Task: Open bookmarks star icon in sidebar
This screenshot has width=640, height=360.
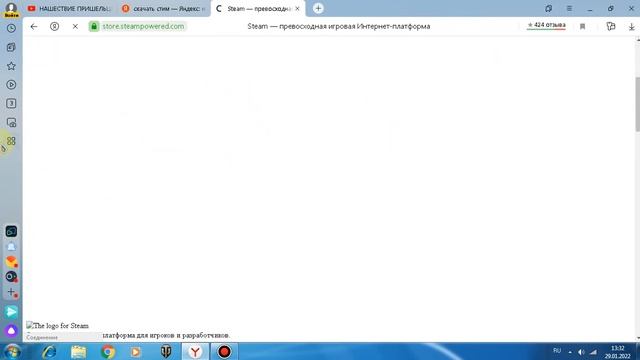Action: [11, 66]
